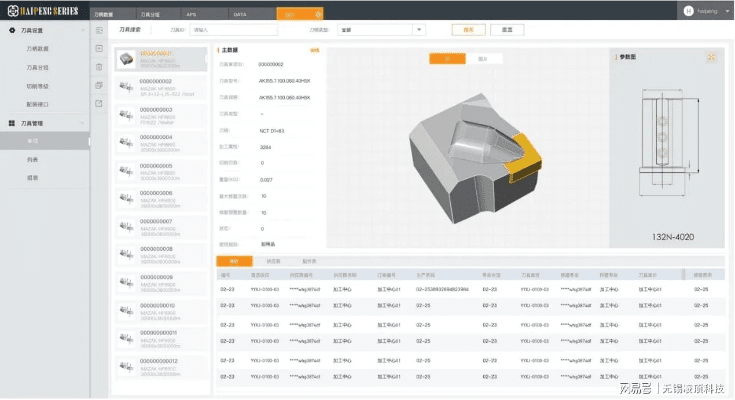Click the collapse sidebar icon at top of icon strip
The width and height of the screenshot is (735, 400).
pos(98,30)
